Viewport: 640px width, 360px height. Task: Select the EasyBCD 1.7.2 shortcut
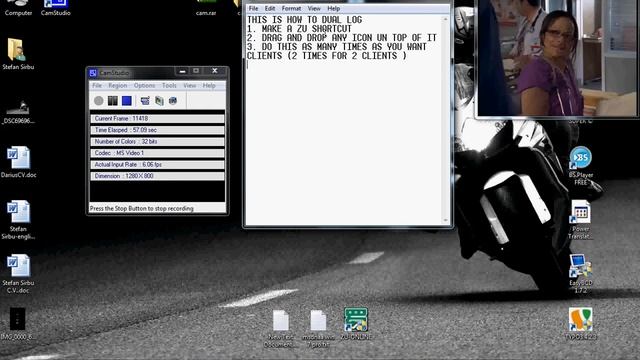pos(580,273)
